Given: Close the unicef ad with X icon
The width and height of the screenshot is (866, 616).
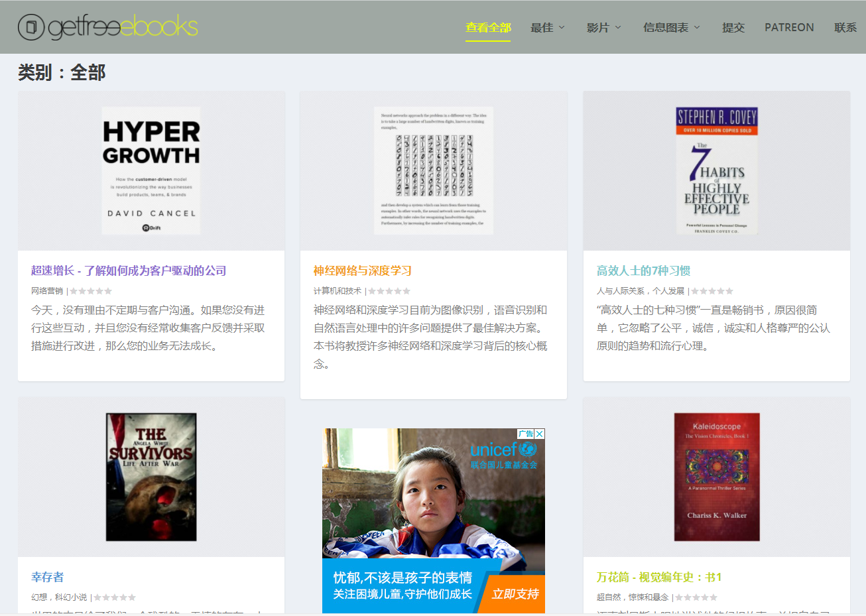Looking at the screenshot, I should point(540,434).
